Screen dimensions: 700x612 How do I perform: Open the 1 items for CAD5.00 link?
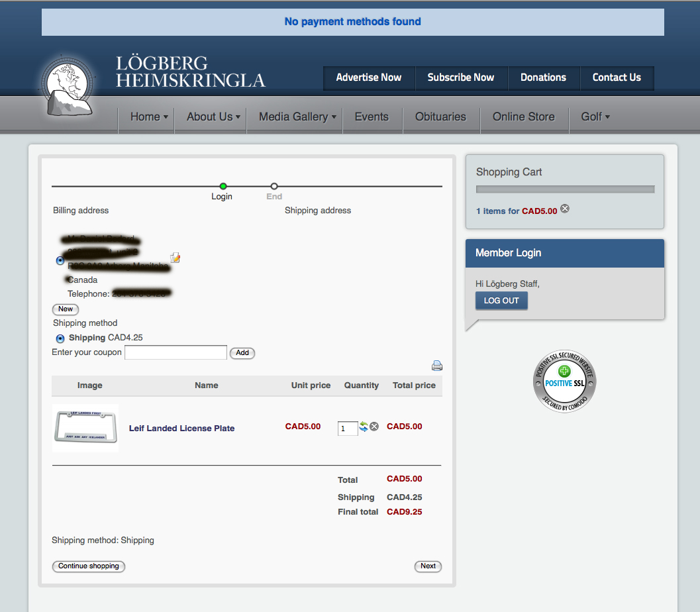[x=517, y=211]
